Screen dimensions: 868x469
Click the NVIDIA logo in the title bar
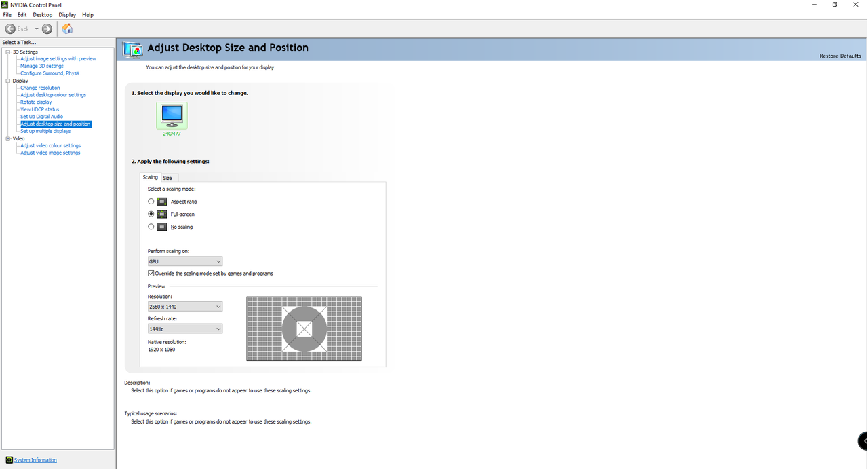tap(5, 5)
